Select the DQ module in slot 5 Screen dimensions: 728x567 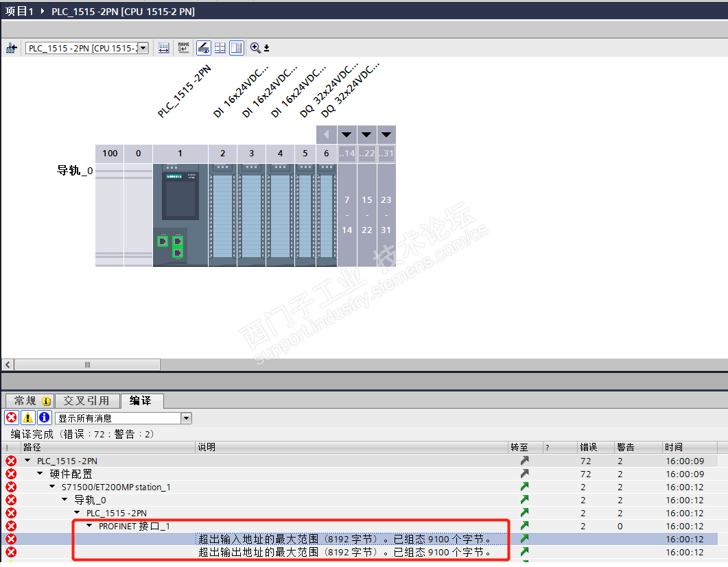point(305,215)
